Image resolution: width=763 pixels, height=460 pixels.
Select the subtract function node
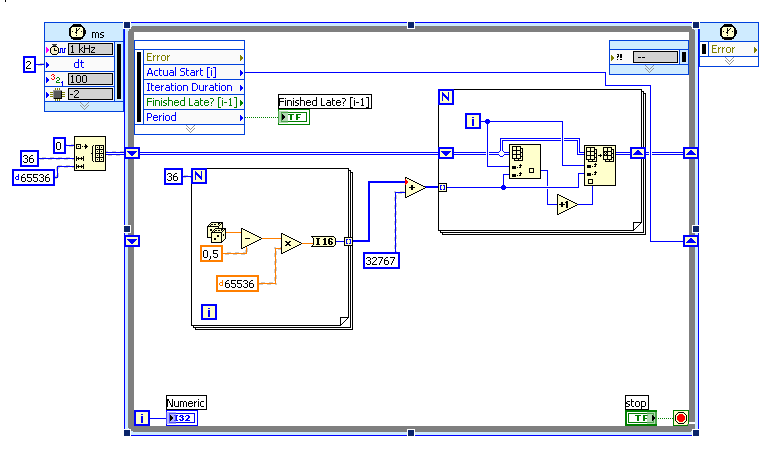(x=251, y=239)
